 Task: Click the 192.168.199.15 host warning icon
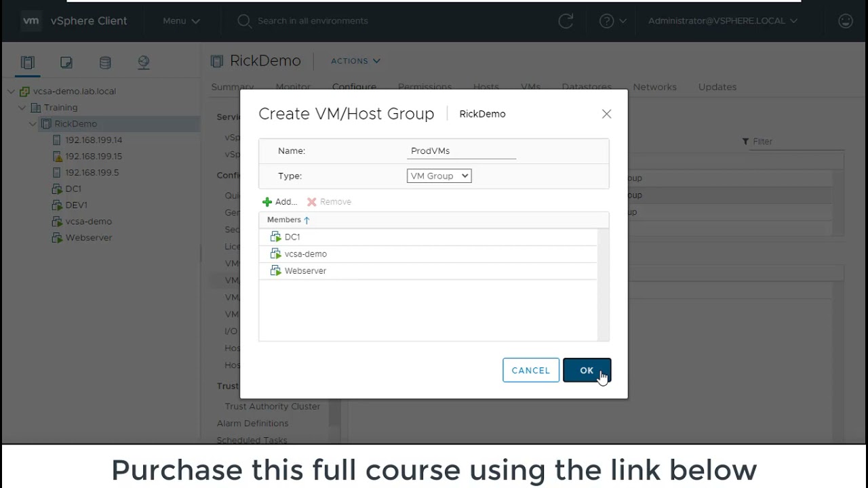coord(57,156)
